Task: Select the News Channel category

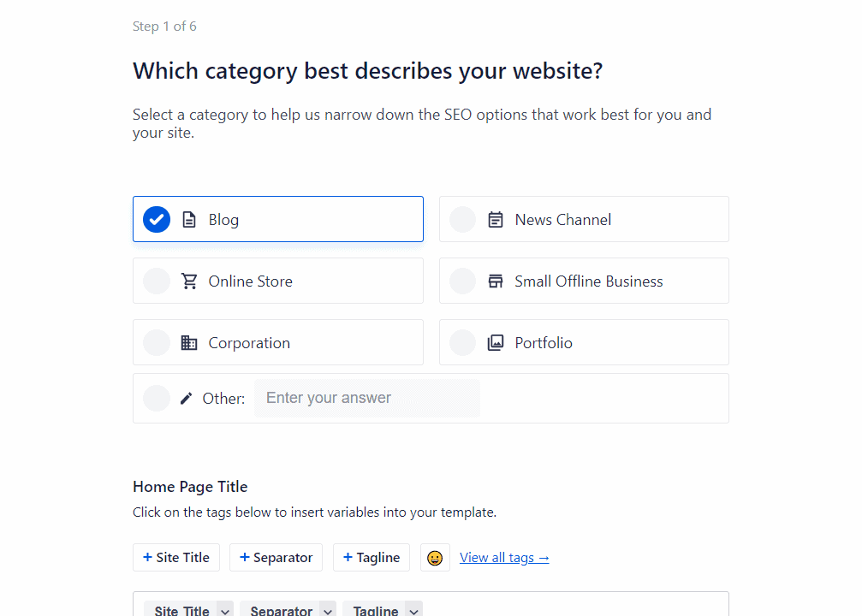Action: (462, 219)
